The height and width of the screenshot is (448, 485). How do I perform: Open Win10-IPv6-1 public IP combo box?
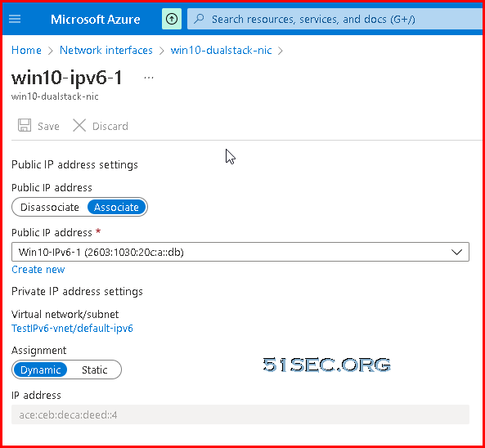[x=240, y=252]
